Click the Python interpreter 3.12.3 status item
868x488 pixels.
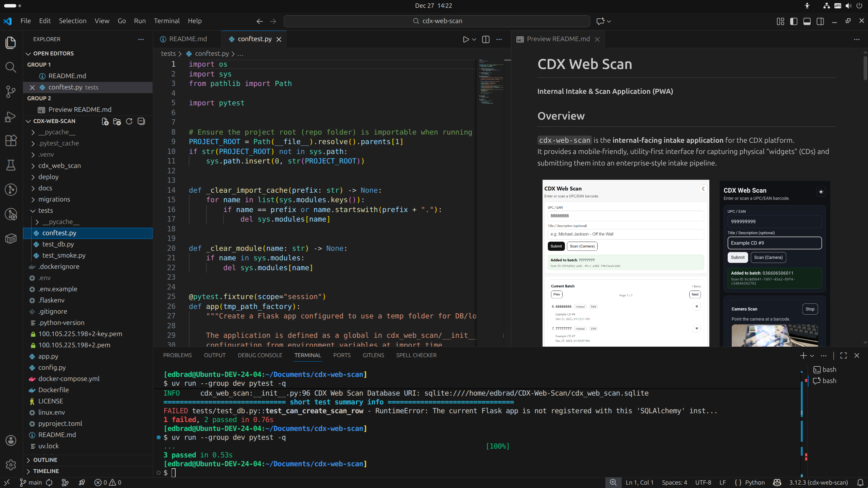pos(818,482)
